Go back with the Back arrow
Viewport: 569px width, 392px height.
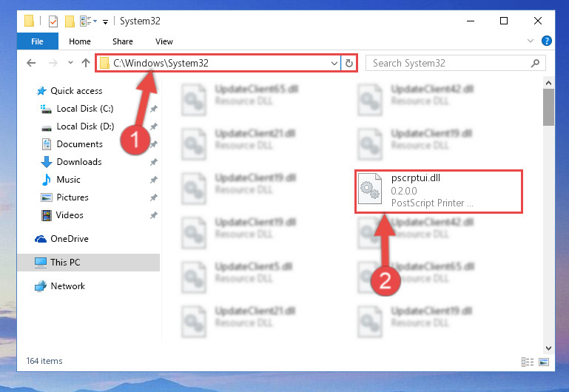[31, 63]
